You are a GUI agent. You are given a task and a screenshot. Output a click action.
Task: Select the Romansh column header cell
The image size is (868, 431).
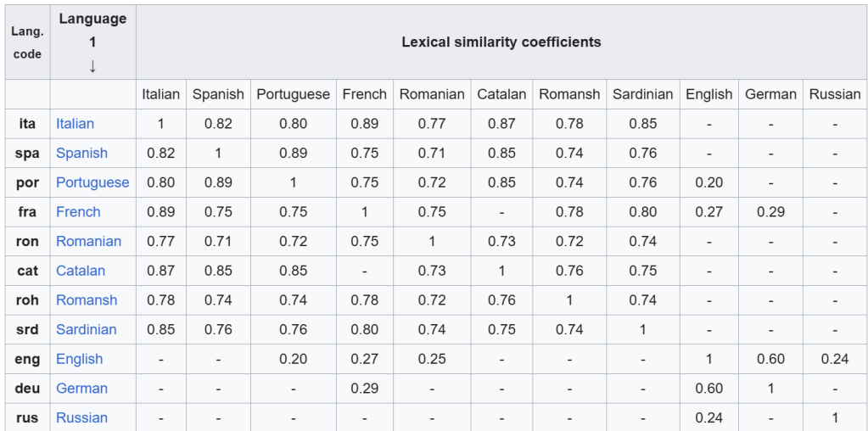click(x=569, y=94)
